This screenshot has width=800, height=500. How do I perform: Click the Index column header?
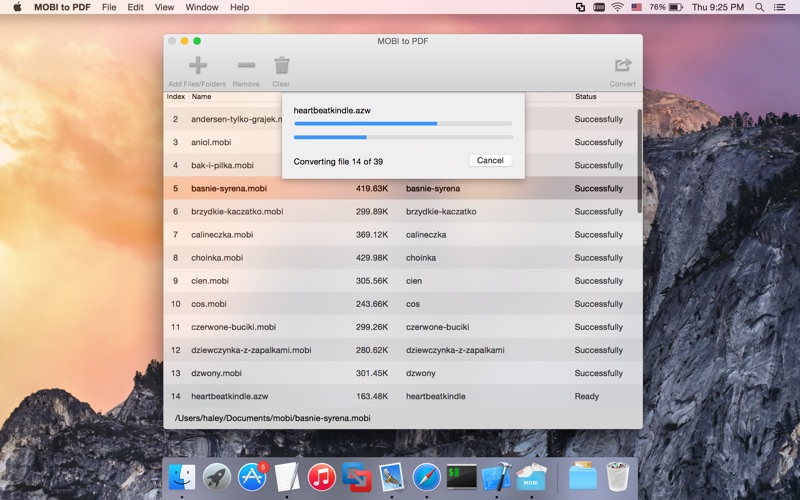[176, 96]
